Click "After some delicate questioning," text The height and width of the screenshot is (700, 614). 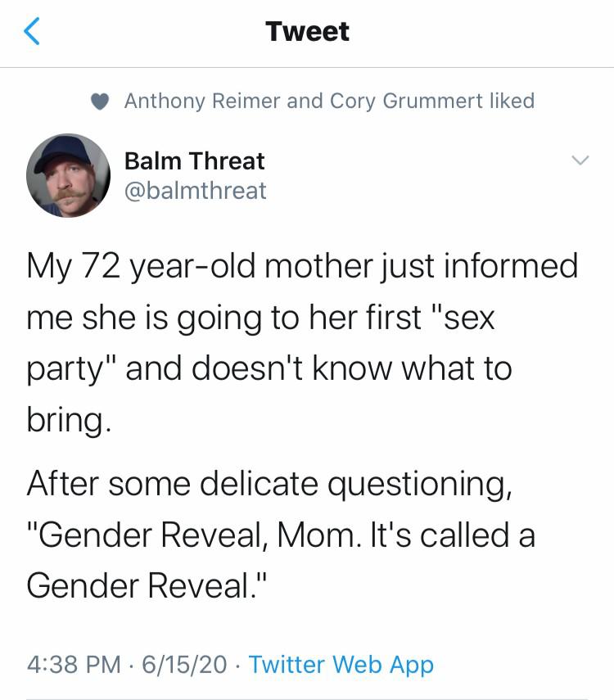click(269, 485)
